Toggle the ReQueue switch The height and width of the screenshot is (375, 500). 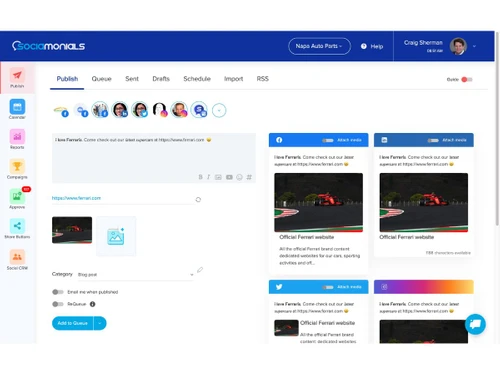(x=58, y=304)
